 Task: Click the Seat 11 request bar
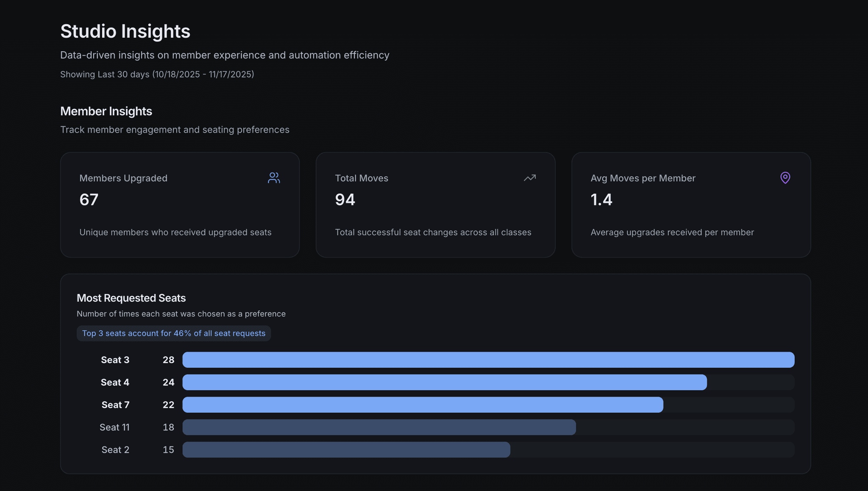(379, 427)
